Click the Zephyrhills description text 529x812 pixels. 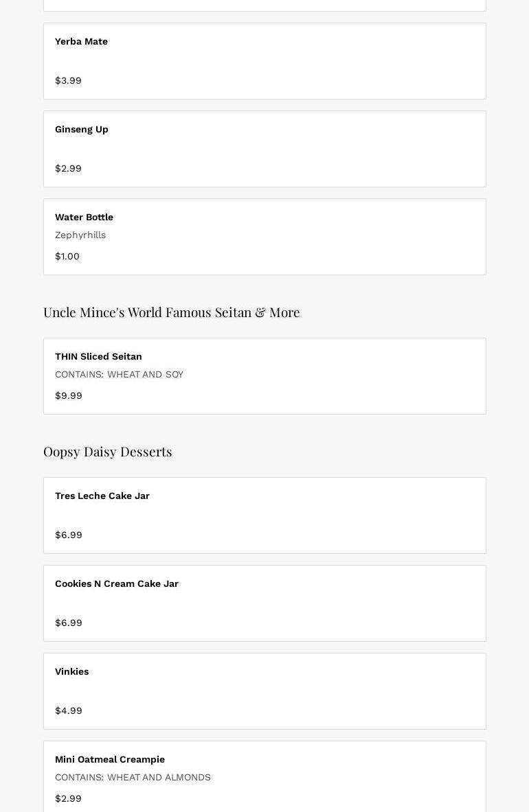click(80, 235)
